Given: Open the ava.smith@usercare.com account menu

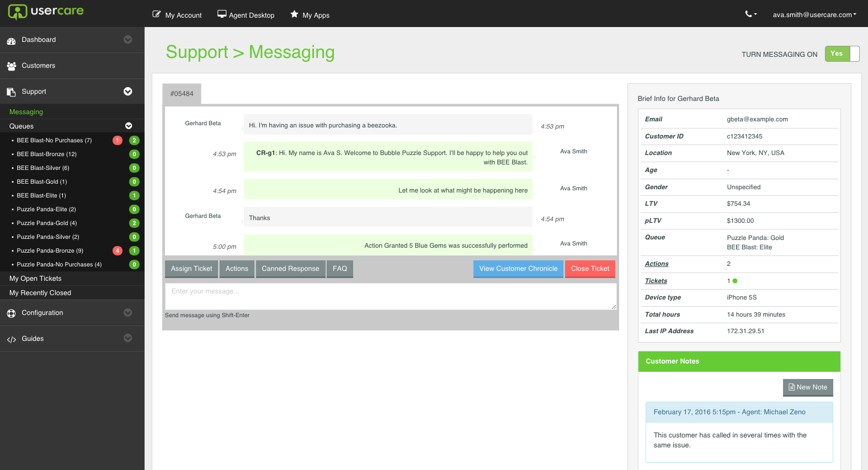Looking at the screenshot, I should (814, 15).
